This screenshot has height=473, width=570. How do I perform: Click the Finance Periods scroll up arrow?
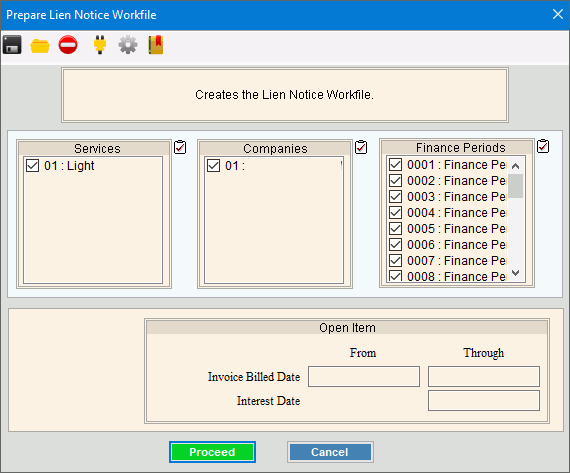[515, 166]
